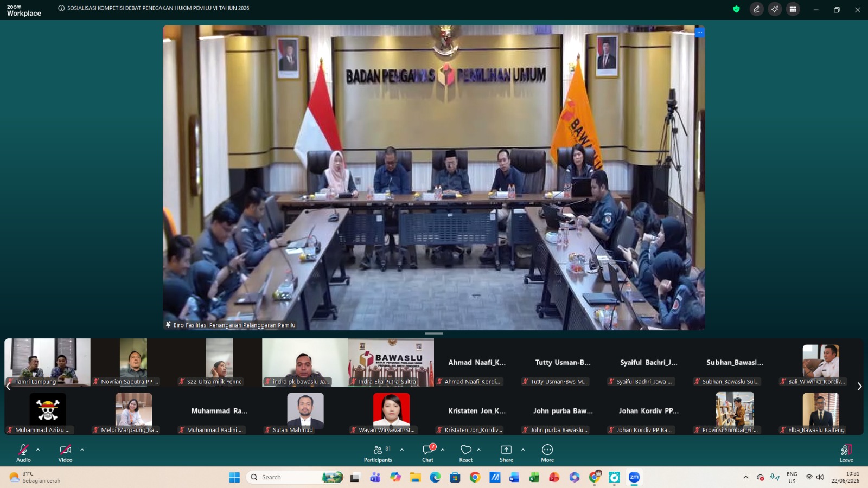Show hidden system tray icons
The image size is (868, 488).
(746, 477)
